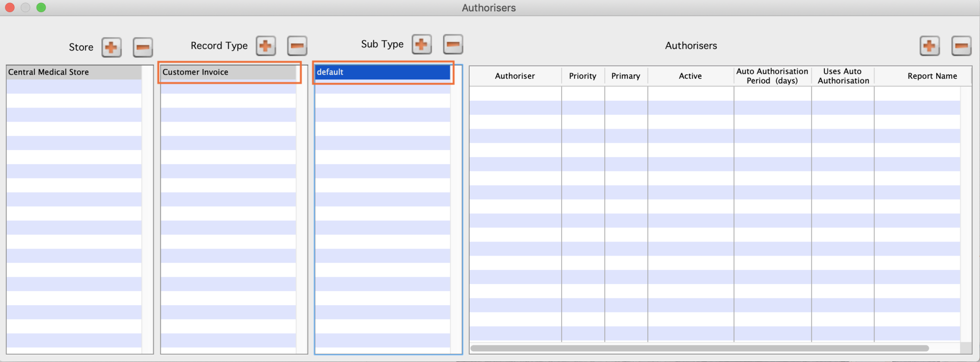Viewport: 980px width, 362px height.
Task: Click the Primary column header
Action: 625,76
